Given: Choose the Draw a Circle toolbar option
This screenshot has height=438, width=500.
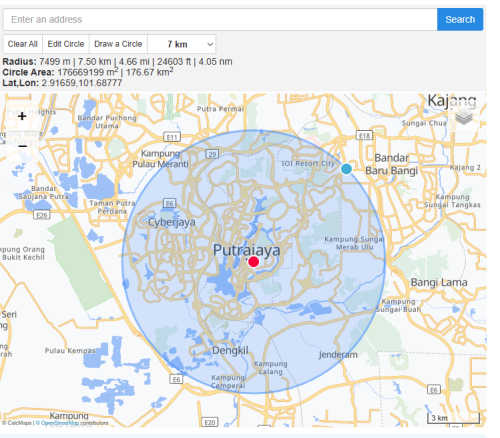Looking at the screenshot, I should [118, 44].
